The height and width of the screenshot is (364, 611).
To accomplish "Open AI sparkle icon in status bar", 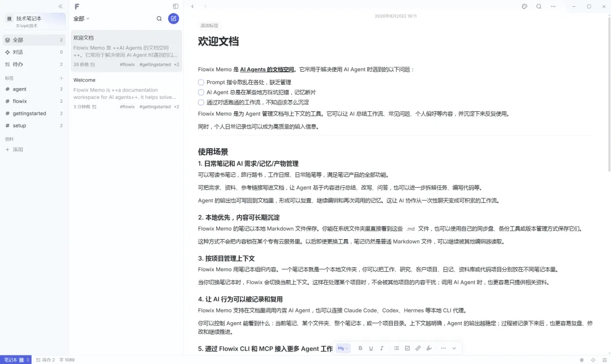I will coord(593,360).
